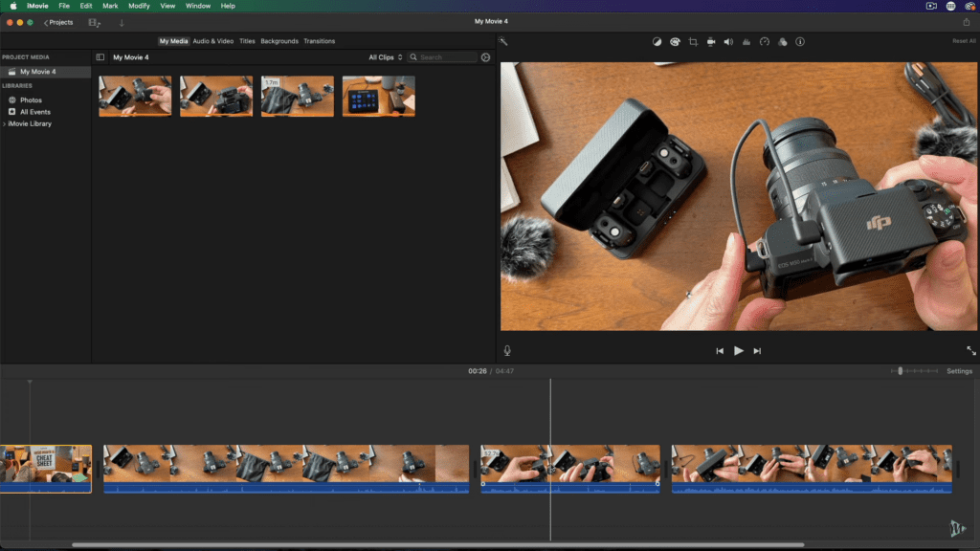Show the clip information inspector

[800, 42]
